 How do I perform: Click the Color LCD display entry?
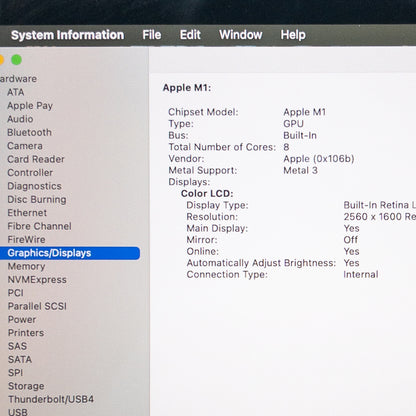point(207,193)
